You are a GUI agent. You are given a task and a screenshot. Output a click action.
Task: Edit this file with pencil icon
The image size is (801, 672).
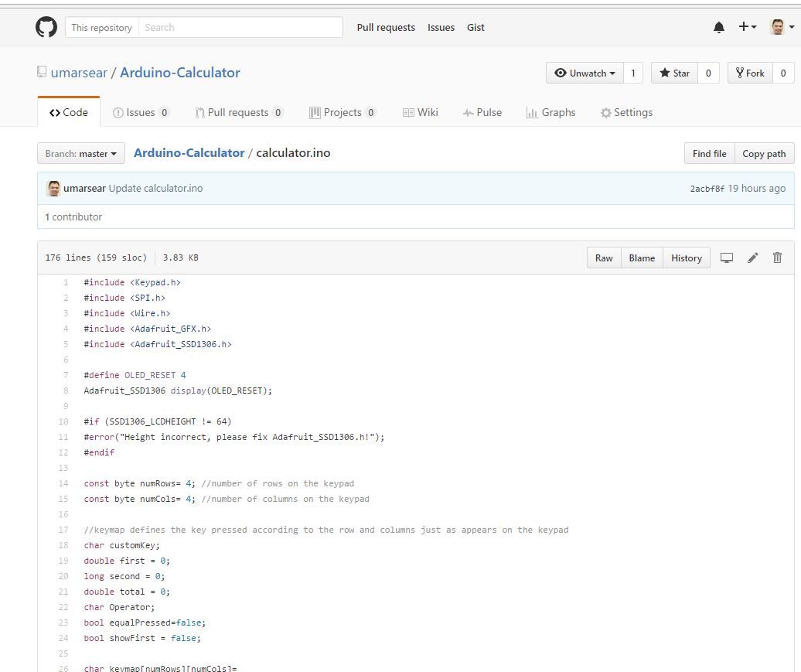pyautogui.click(x=752, y=258)
